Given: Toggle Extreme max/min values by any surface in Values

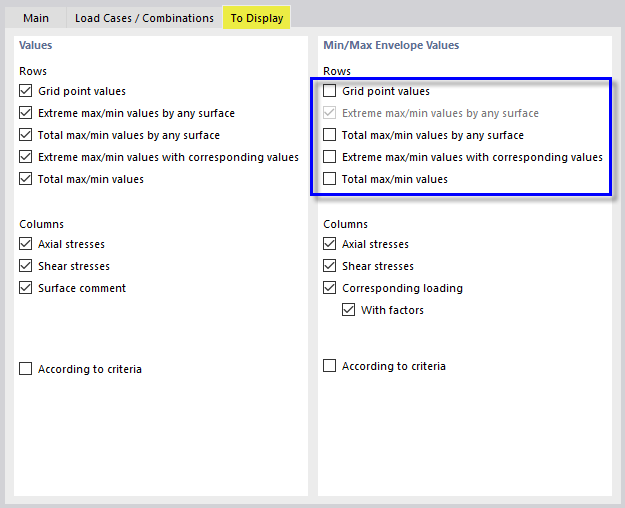Looking at the screenshot, I should (26, 113).
